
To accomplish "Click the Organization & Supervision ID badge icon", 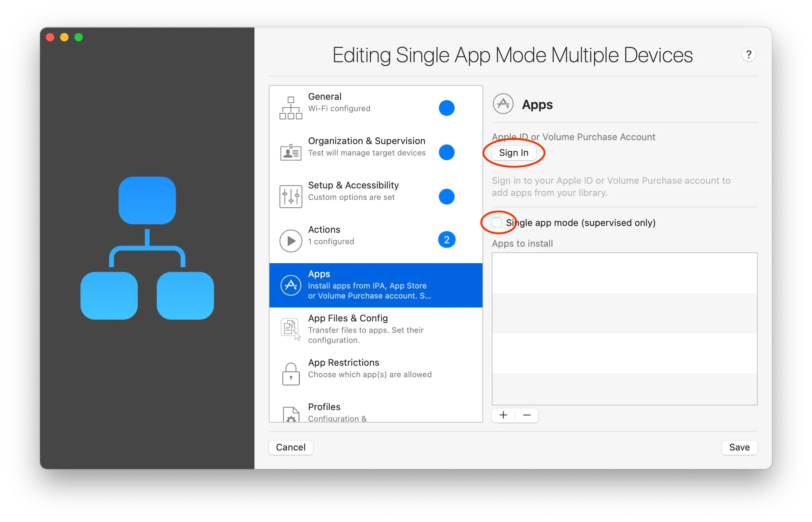I will point(290,152).
